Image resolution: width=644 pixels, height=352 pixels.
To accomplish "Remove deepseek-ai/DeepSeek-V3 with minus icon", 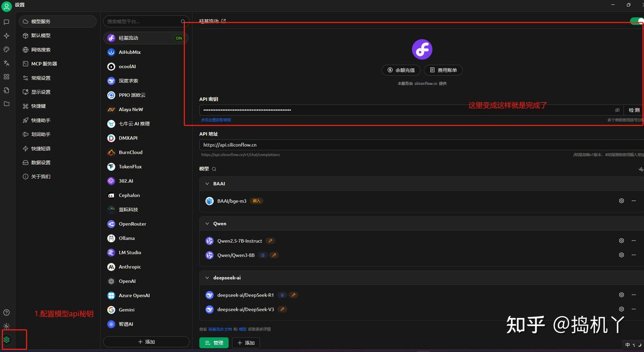I will click(634, 309).
